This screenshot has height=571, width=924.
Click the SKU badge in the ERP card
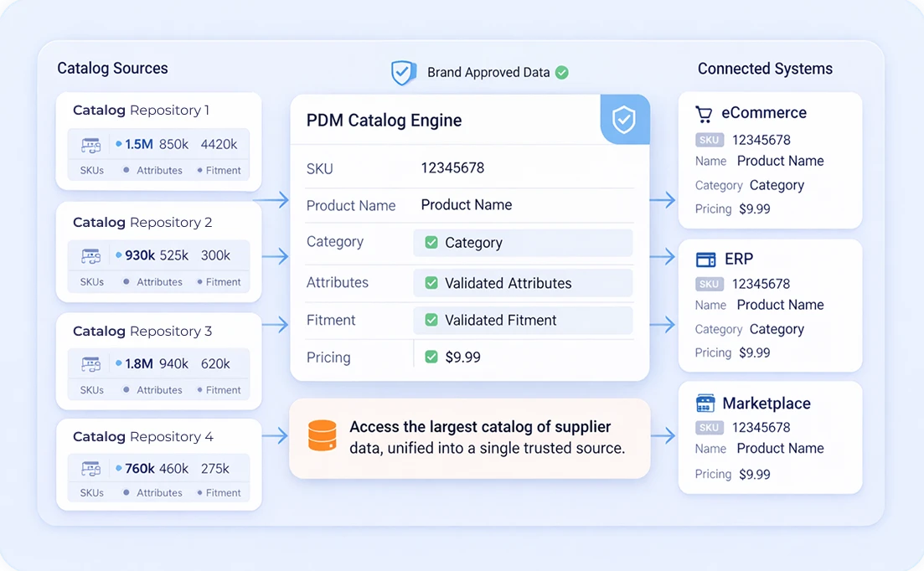pyautogui.click(x=709, y=284)
